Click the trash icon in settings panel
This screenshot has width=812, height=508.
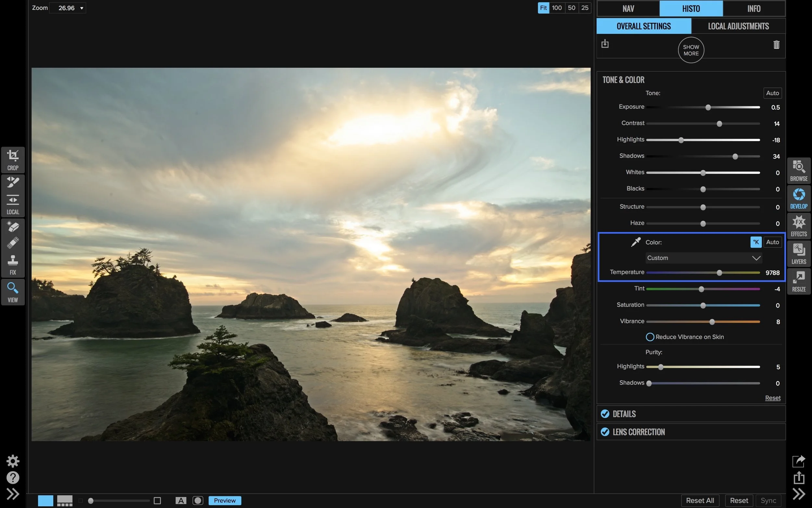point(776,45)
